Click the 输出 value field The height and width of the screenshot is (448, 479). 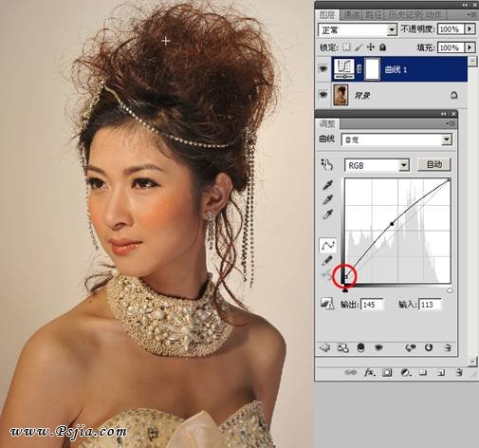click(372, 305)
